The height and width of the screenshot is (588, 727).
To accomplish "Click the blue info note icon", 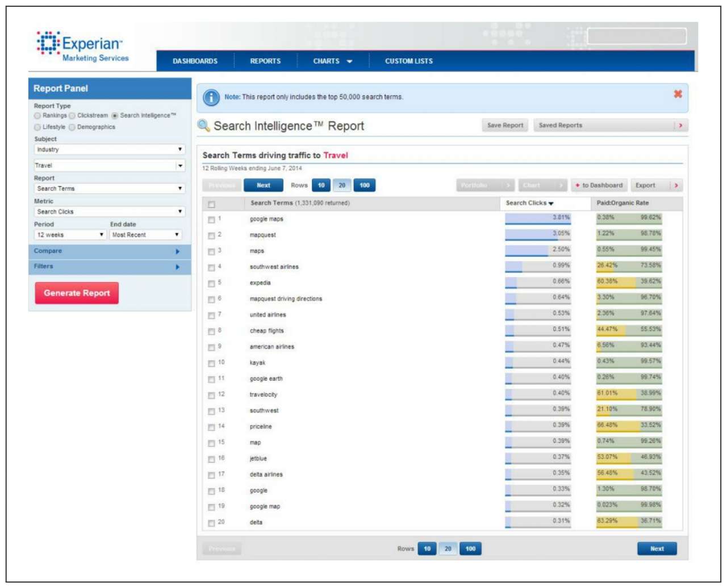I will coord(211,98).
